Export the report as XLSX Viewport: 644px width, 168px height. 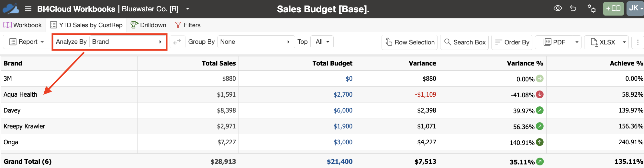tap(603, 42)
